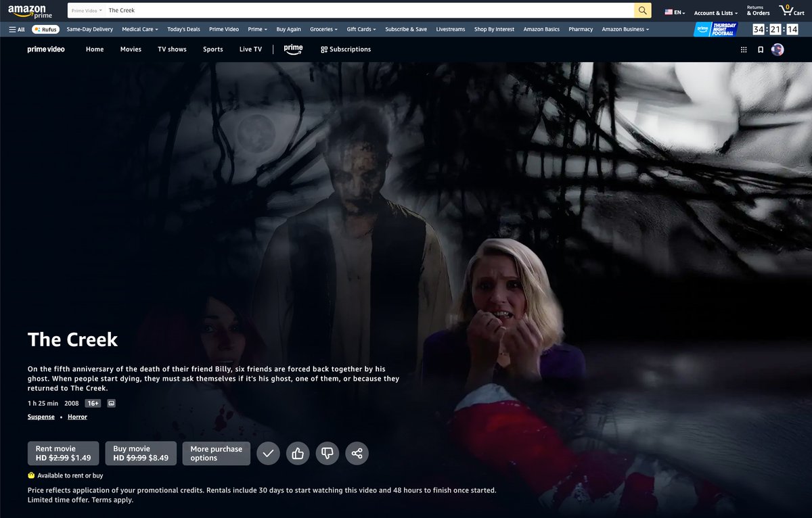Click the closed captions icon beside the runtime
812x518 pixels.
(110, 403)
